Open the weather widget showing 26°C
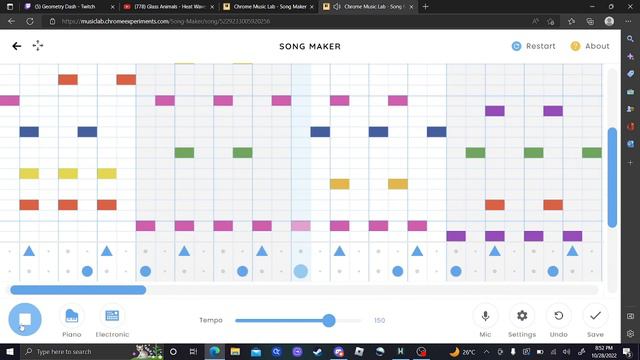The height and width of the screenshot is (360, 640). point(462,351)
